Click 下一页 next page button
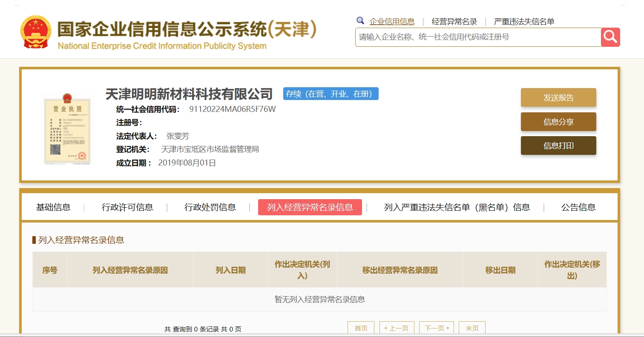This screenshot has height=337, width=644. point(437,328)
